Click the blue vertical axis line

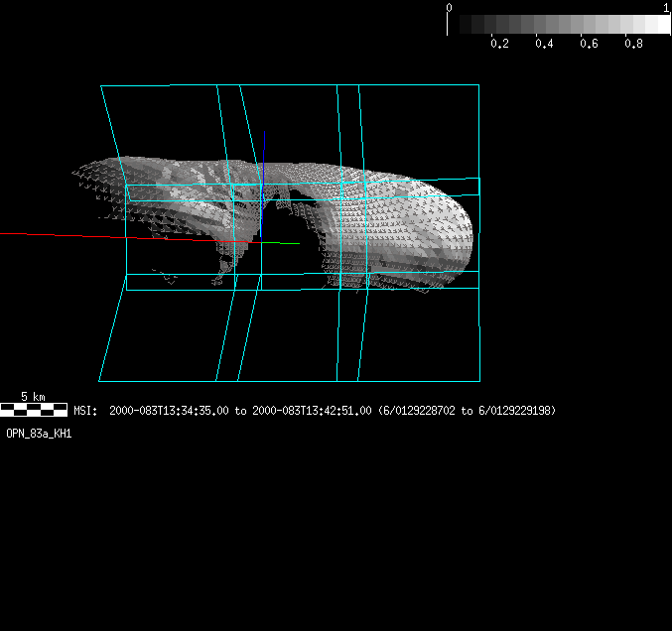tap(265, 140)
